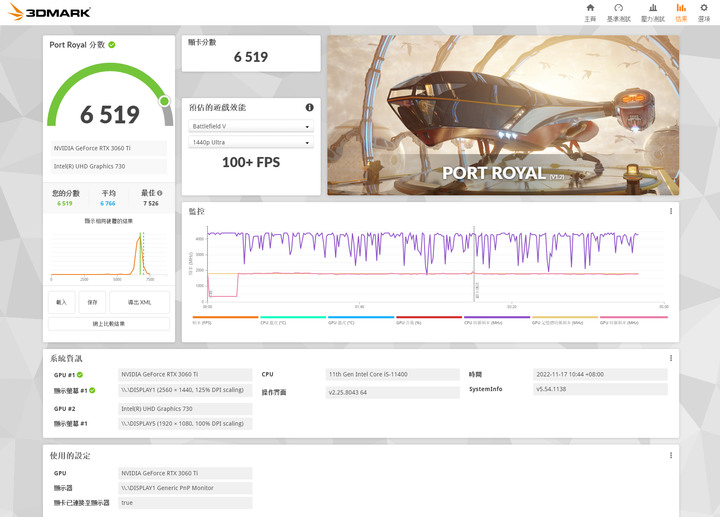Open the Options (選項) gear icon
The width and height of the screenshot is (720, 517).
pos(703,11)
